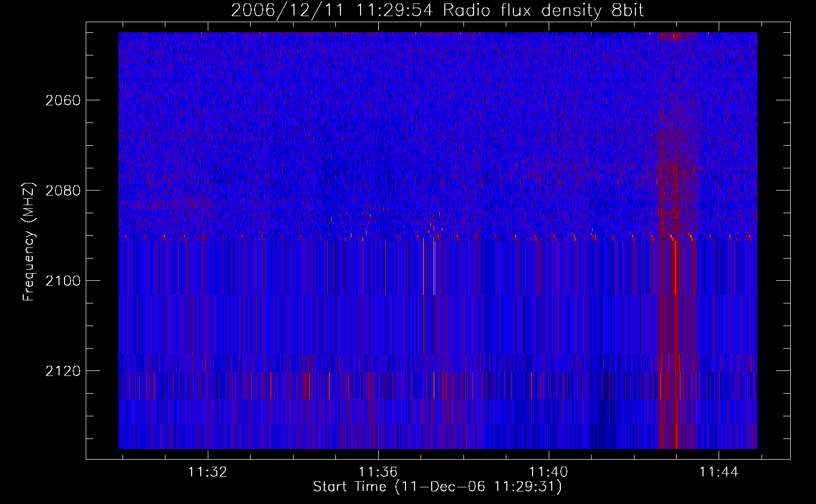Click the spectrogram image area

(x=438, y=240)
